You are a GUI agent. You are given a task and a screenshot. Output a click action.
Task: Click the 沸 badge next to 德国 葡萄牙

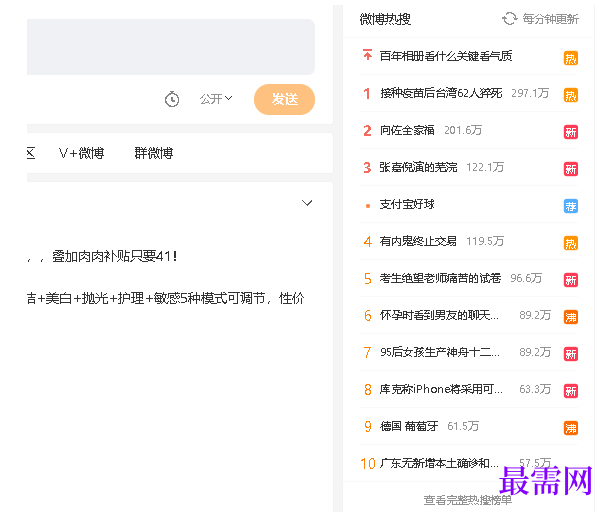pos(570,428)
